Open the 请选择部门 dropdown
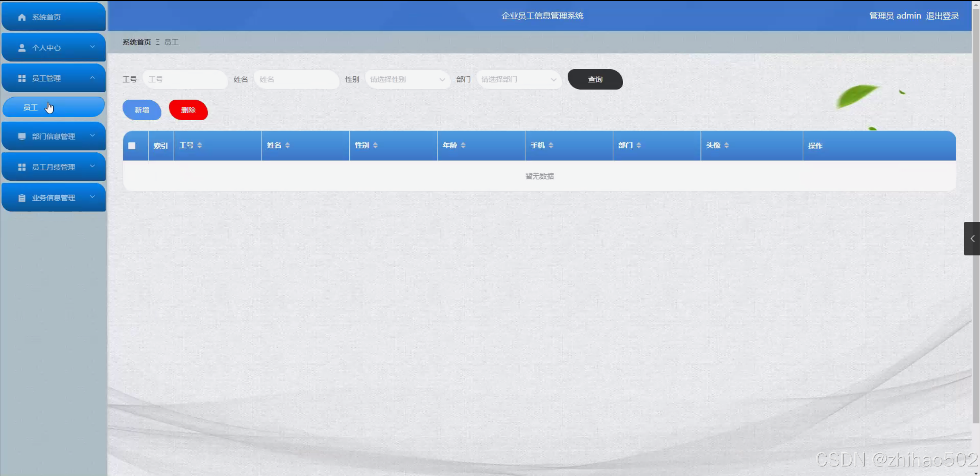980x476 pixels. [519, 80]
